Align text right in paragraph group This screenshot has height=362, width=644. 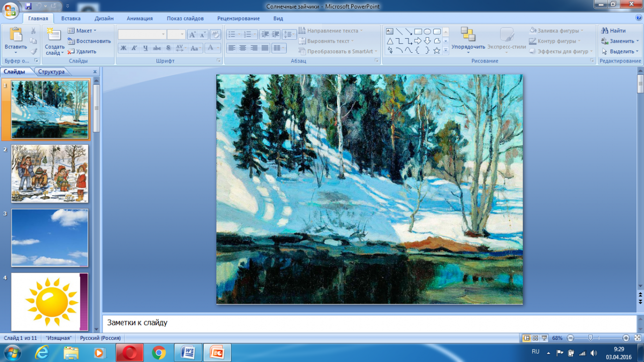(254, 48)
